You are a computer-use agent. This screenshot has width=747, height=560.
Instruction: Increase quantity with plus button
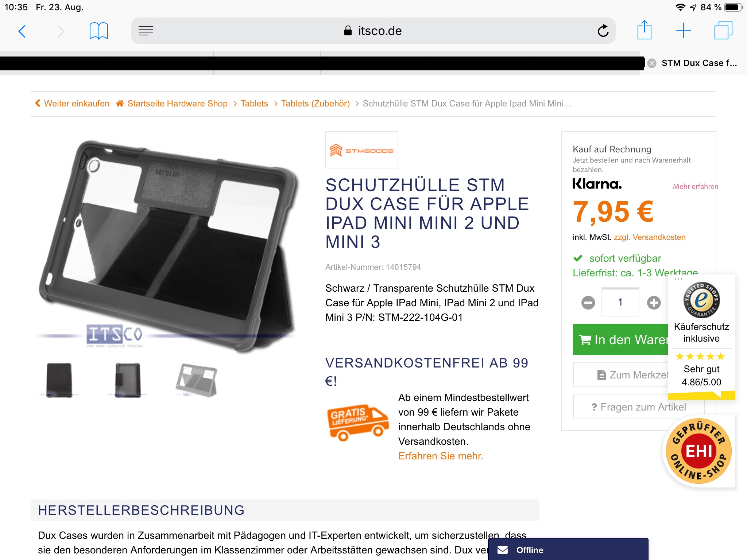654,302
